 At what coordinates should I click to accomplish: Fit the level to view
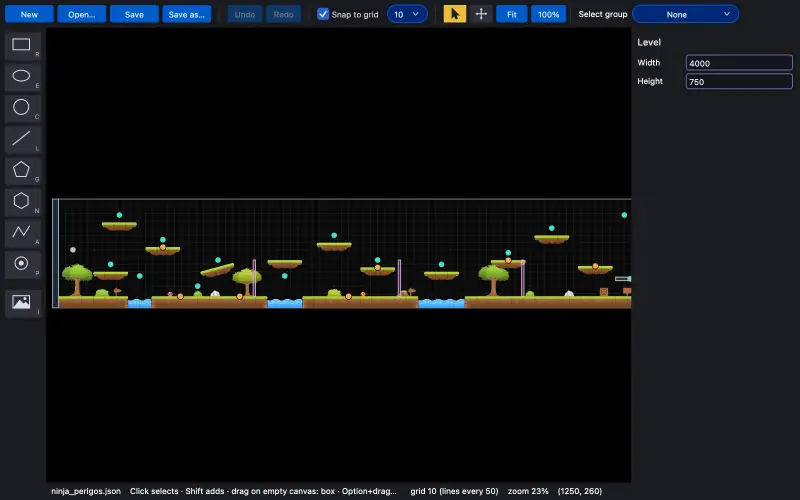click(x=512, y=14)
